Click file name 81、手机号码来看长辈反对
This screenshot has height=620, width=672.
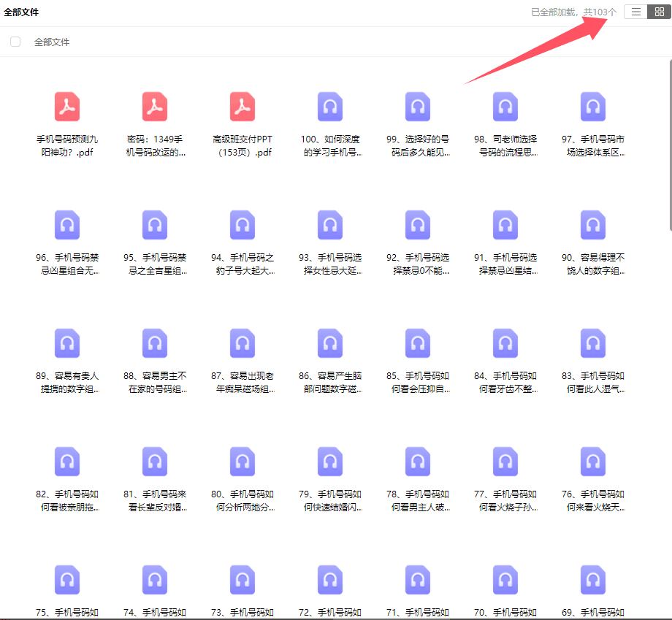[155, 501]
